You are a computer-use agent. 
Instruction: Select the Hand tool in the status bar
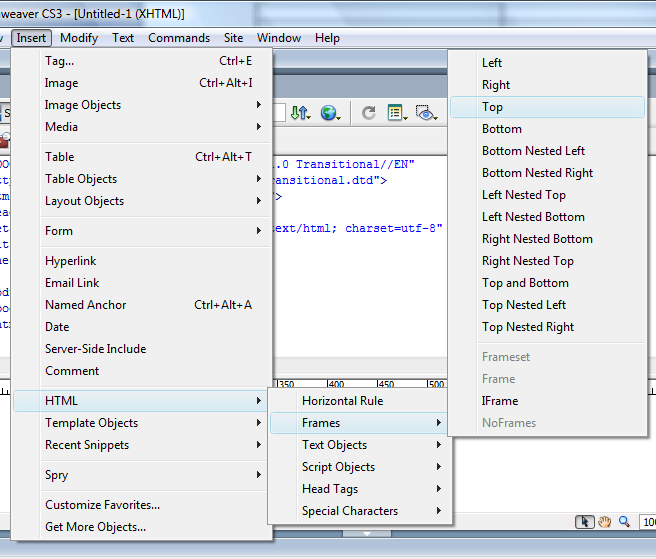[x=604, y=522]
